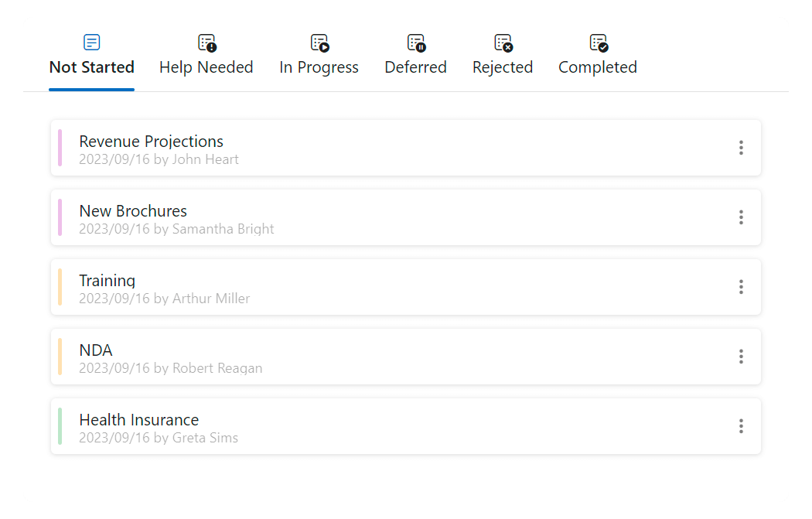Switch to the Help Needed tab
This screenshot has height=519, width=812.
point(206,67)
